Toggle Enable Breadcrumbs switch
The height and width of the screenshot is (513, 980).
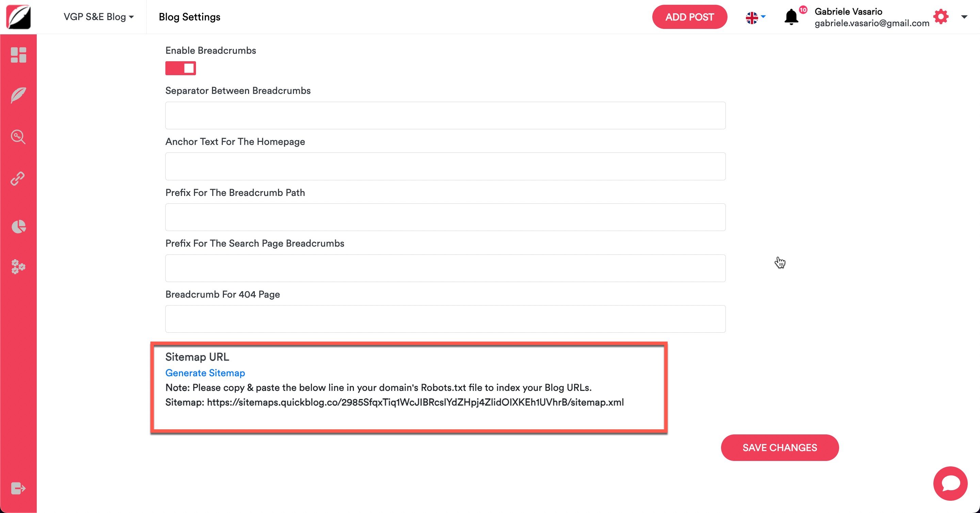[180, 68]
